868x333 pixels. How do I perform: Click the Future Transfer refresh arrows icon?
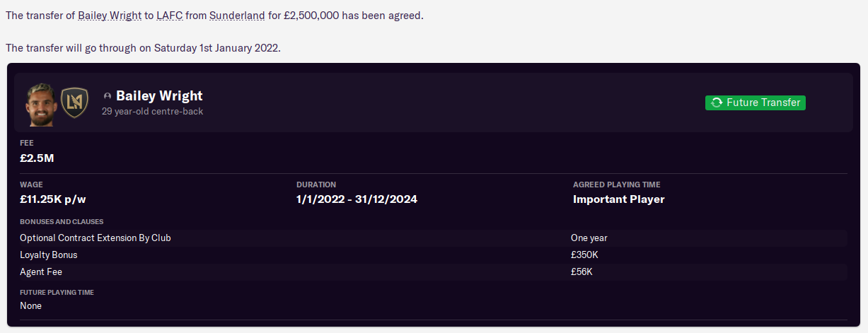click(717, 103)
